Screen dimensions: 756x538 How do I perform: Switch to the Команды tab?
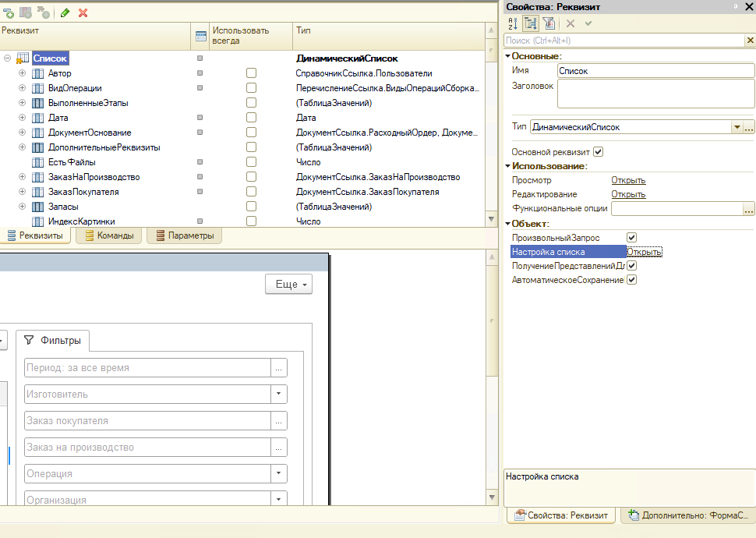tap(109, 235)
